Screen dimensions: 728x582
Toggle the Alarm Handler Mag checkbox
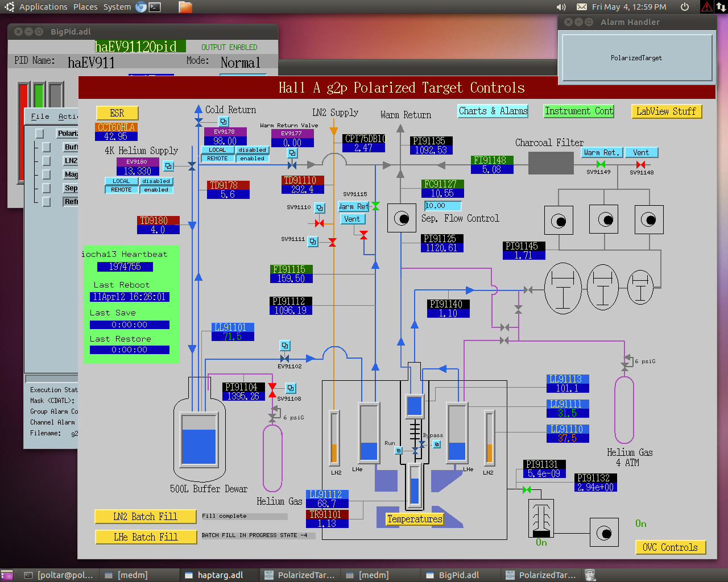point(47,174)
